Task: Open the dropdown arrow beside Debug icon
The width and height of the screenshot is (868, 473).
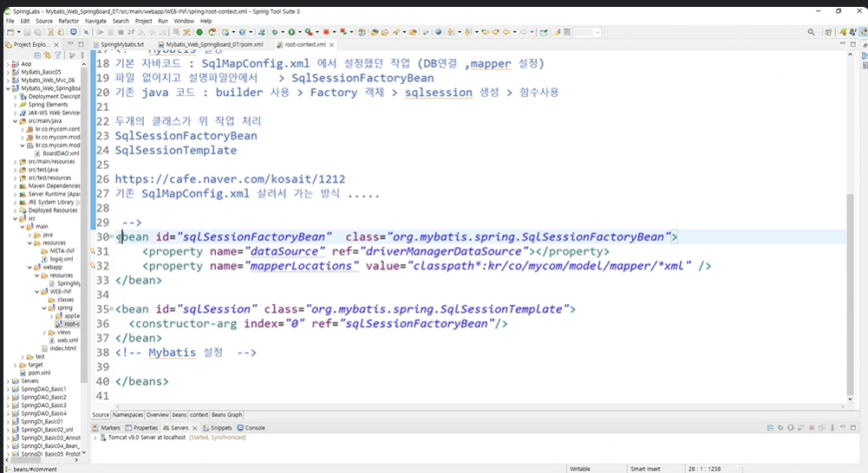Action: (283, 32)
